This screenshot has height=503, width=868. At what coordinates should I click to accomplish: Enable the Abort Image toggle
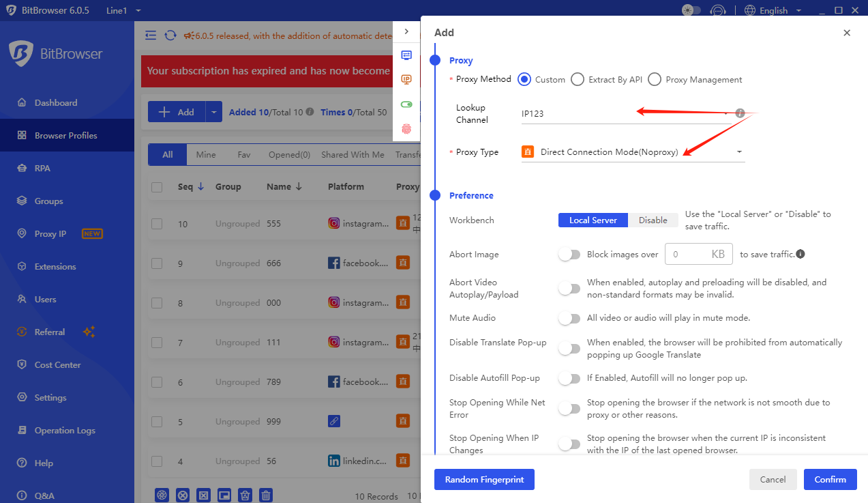click(x=569, y=254)
